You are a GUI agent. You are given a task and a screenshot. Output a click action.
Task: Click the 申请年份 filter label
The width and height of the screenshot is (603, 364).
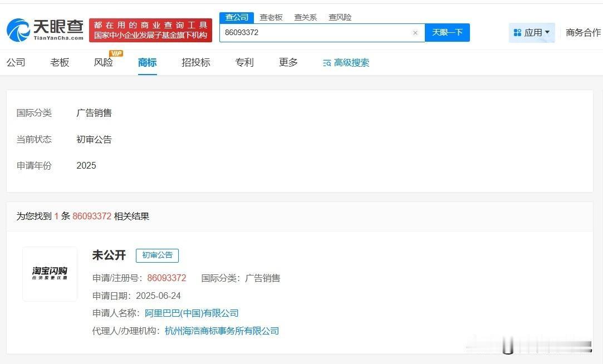(x=34, y=166)
